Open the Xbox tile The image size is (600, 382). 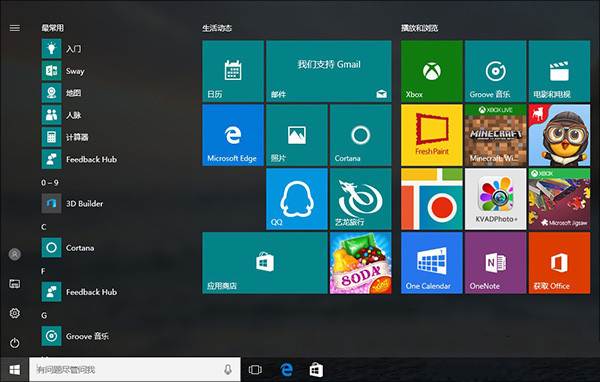[432, 71]
